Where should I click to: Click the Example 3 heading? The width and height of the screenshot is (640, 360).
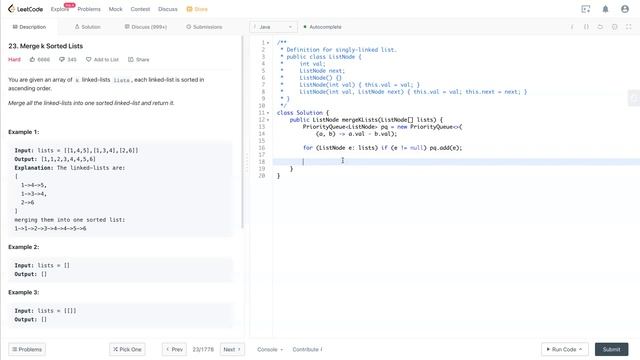tap(24, 292)
